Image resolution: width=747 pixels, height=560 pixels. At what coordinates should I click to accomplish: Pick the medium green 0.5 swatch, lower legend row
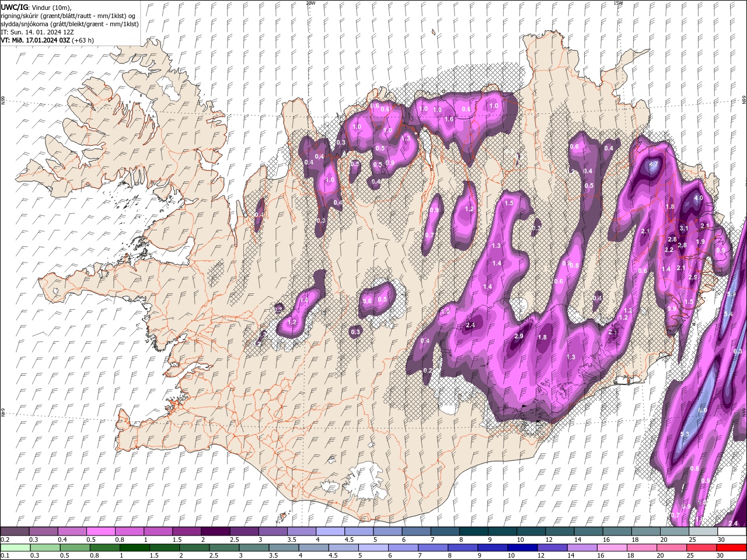point(75,547)
